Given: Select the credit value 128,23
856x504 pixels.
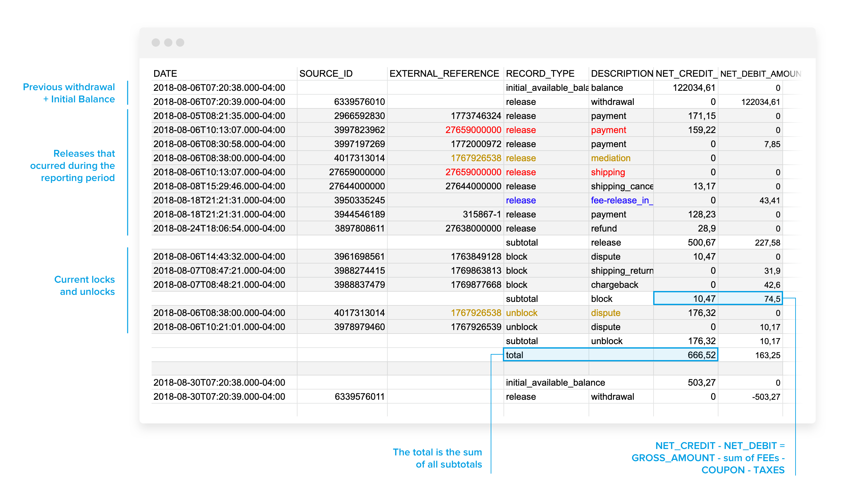Looking at the screenshot, I should pyautogui.click(x=701, y=214).
